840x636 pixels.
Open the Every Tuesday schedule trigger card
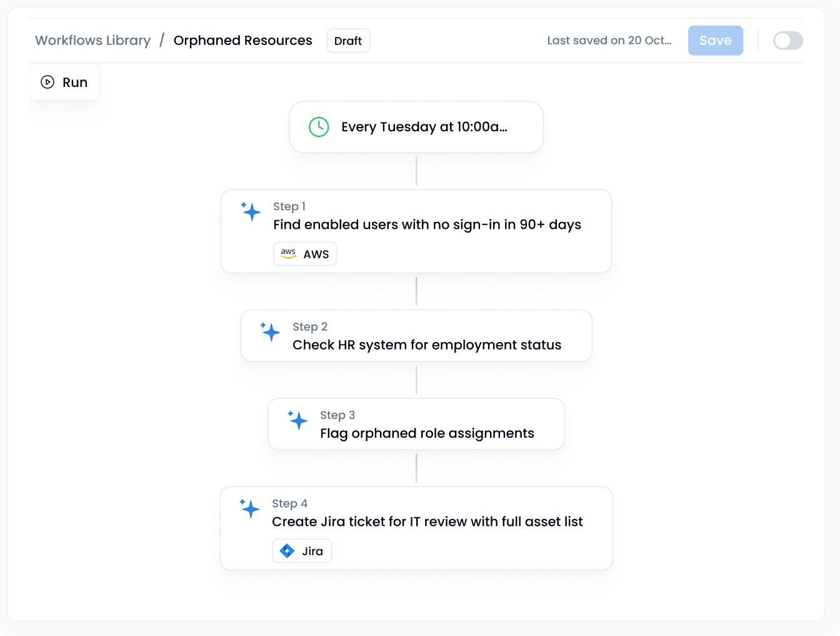click(x=416, y=127)
